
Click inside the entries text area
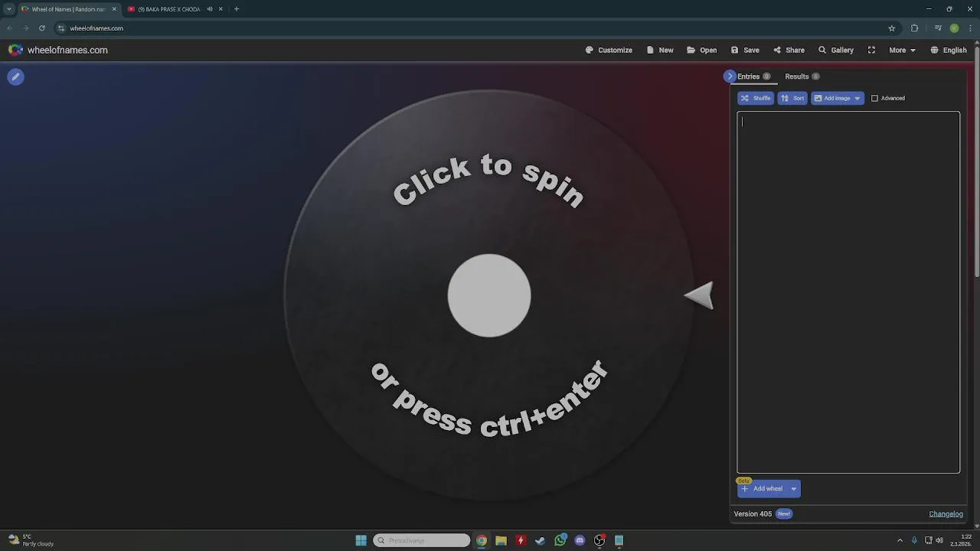click(848, 292)
